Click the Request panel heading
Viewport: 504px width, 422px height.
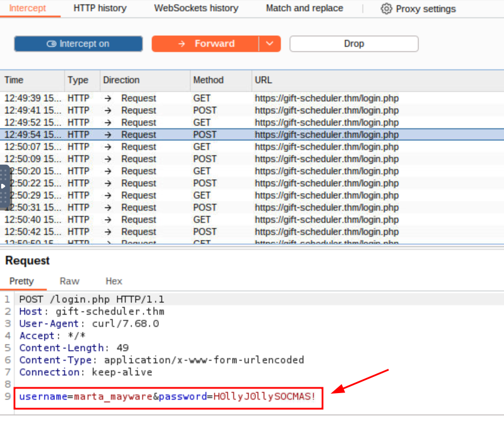click(x=28, y=261)
